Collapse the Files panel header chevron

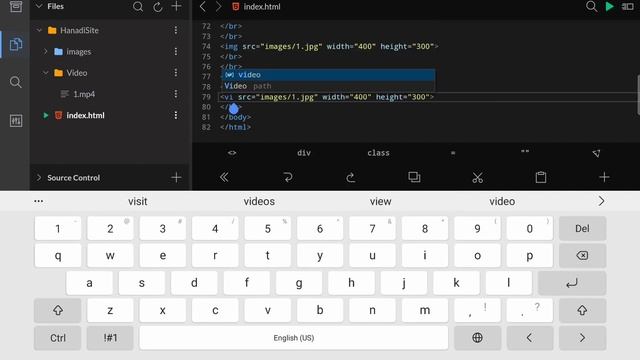39,6
